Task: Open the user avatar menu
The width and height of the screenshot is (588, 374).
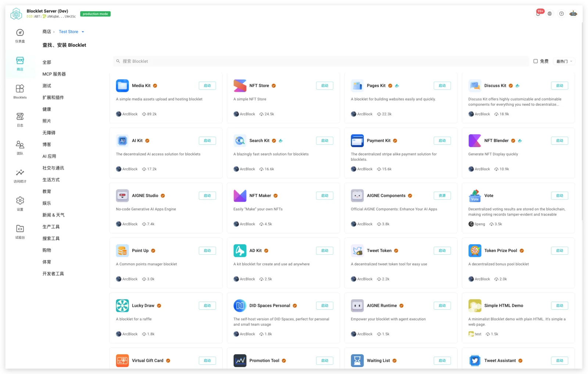Action: tap(573, 14)
